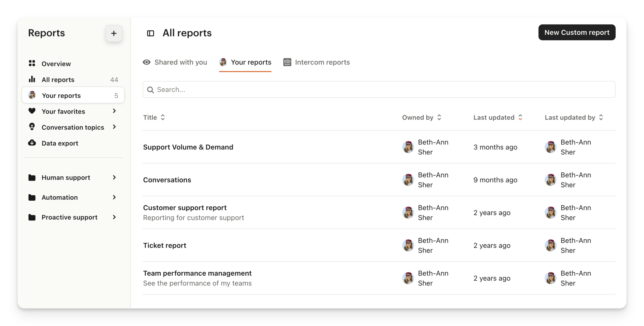
Task: Click the heart icon for Your favorites
Action: tap(32, 111)
